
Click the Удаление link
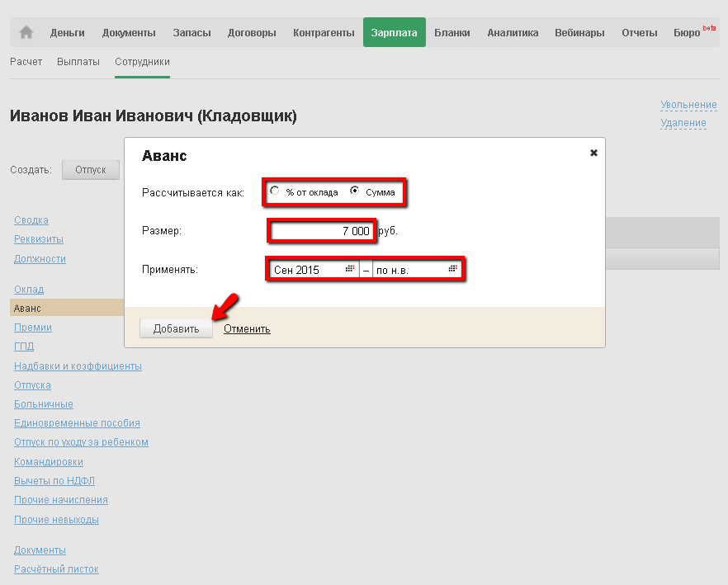[x=683, y=123]
